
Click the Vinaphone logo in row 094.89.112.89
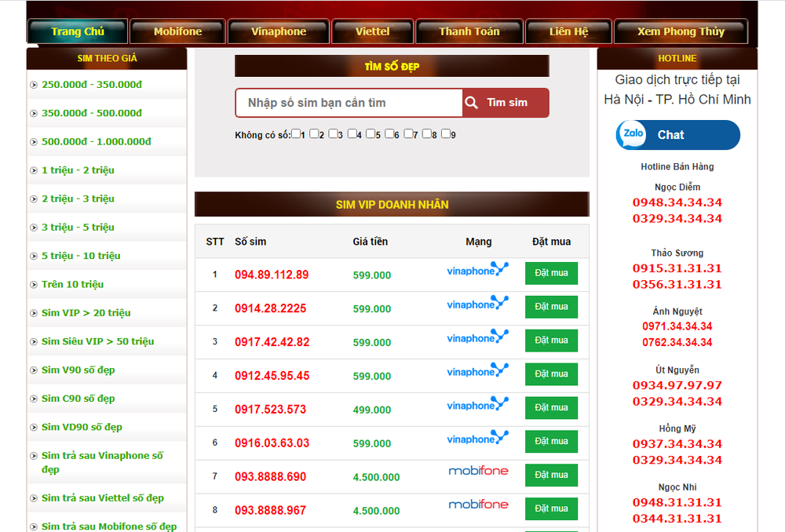pyautogui.click(x=477, y=269)
